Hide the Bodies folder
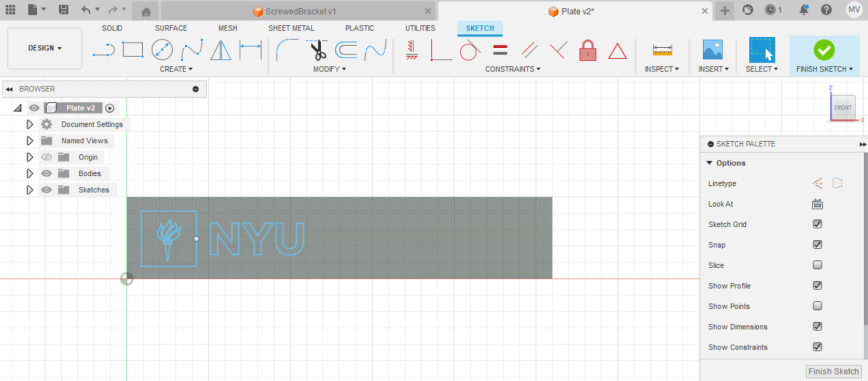The height and width of the screenshot is (381, 868). coord(47,173)
